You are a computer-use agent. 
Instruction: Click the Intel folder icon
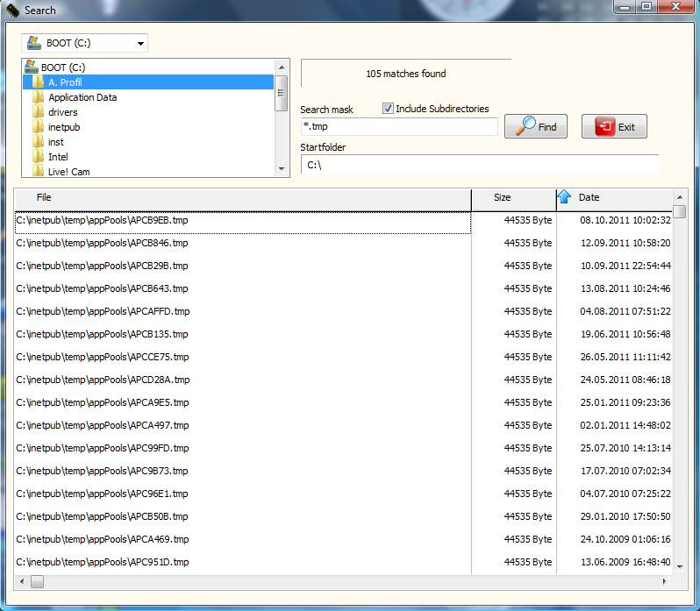39,157
